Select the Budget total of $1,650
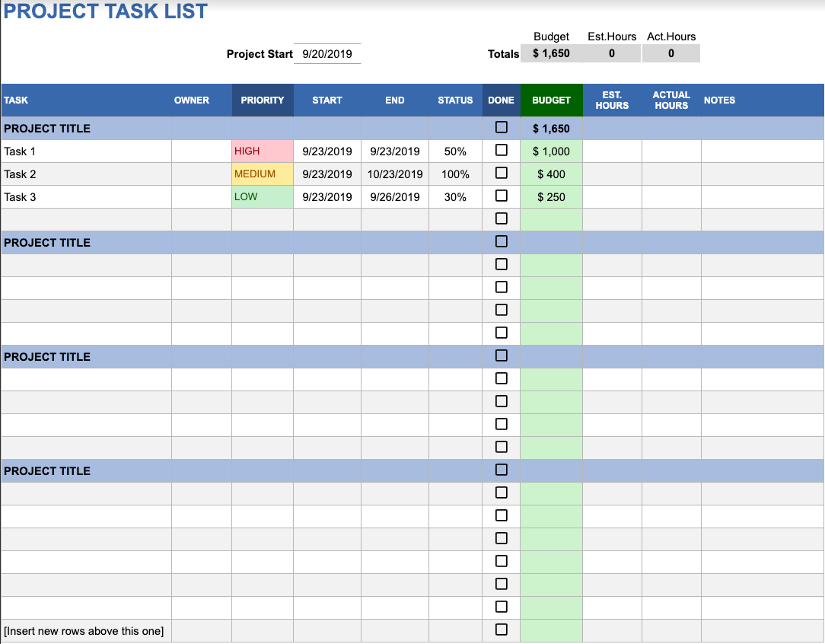 (551, 53)
